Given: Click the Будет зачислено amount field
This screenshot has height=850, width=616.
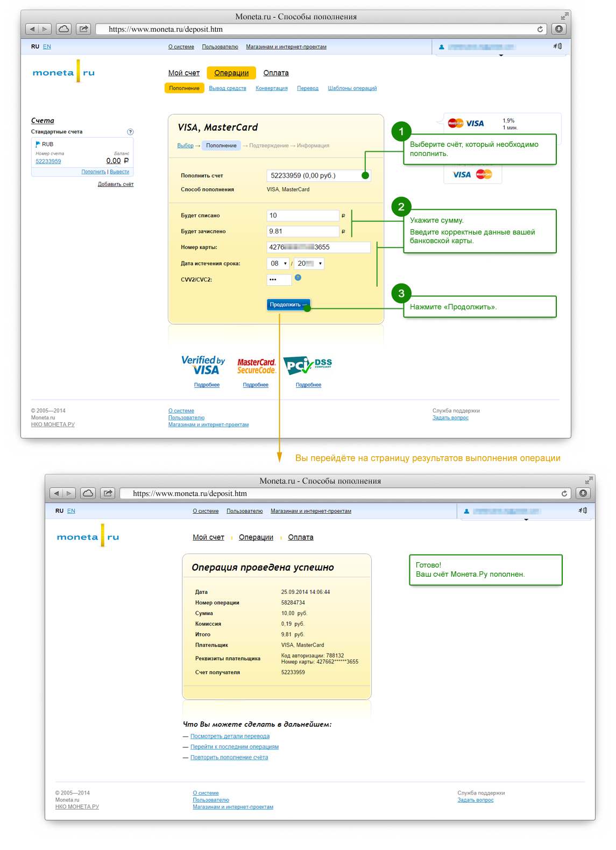Looking at the screenshot, I should click(x=303, y=231).
